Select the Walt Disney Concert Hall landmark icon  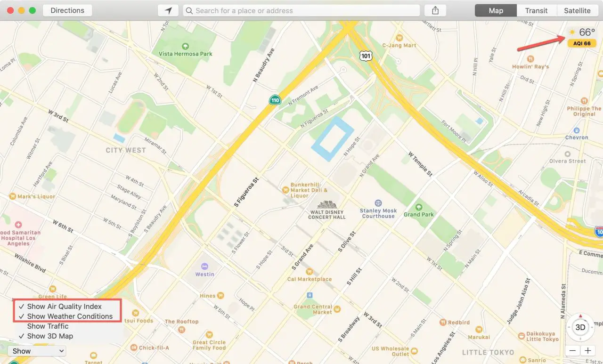(326, 204)
